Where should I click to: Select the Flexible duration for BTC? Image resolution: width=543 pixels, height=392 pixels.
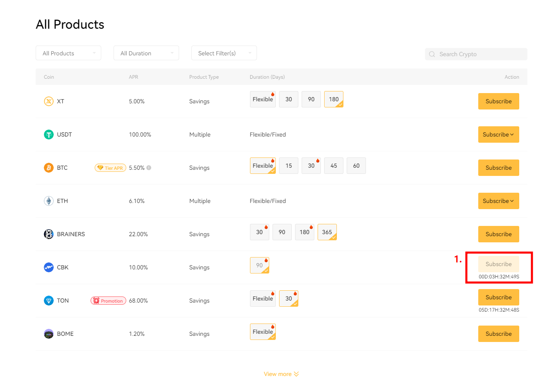point(263,166)
